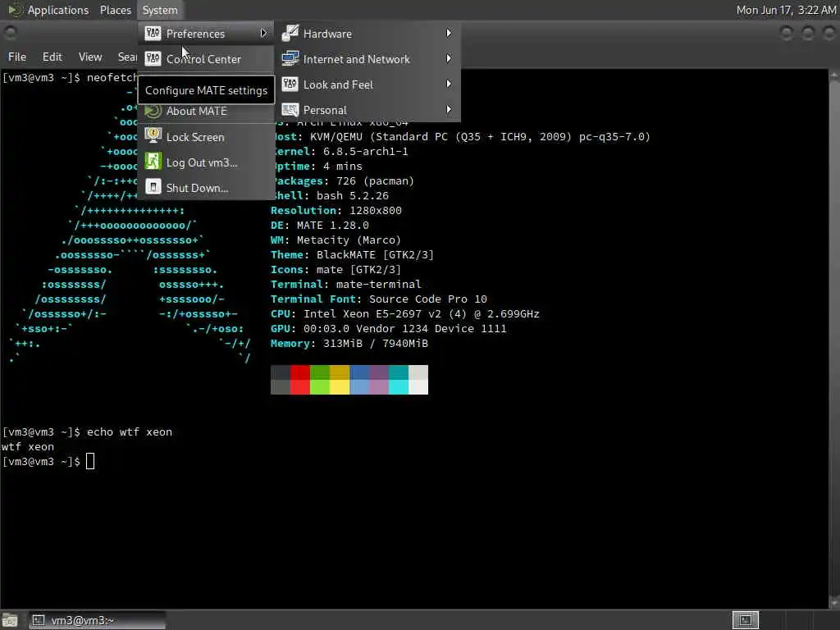Screen dimensions: 840x630
Task: Click the terminal window menu button
Action: tap(10, 33)
